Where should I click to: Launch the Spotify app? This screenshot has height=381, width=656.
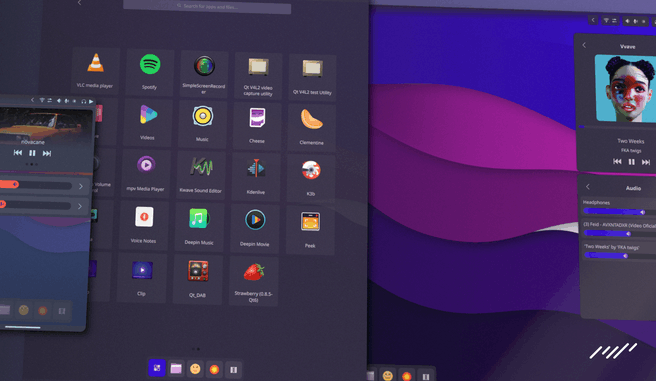(149, 72)
